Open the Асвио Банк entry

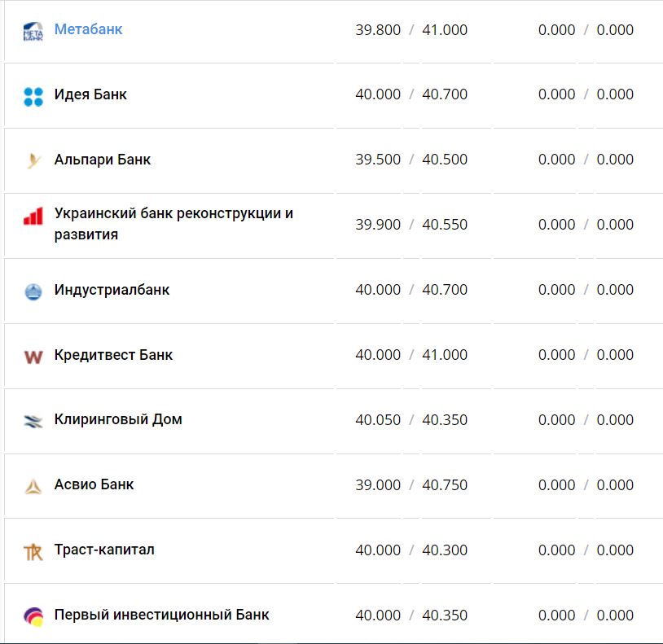[x=94, y=484]
